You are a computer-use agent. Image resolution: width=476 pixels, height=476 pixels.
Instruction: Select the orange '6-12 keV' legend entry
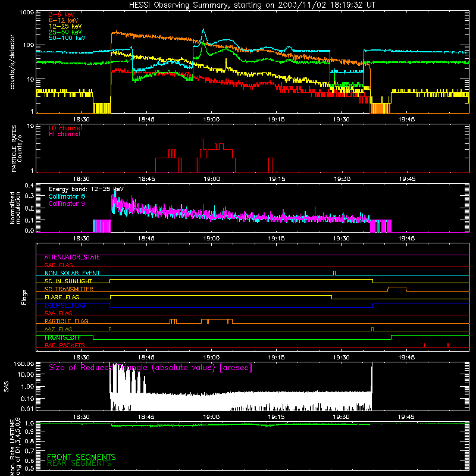point(64,20)
